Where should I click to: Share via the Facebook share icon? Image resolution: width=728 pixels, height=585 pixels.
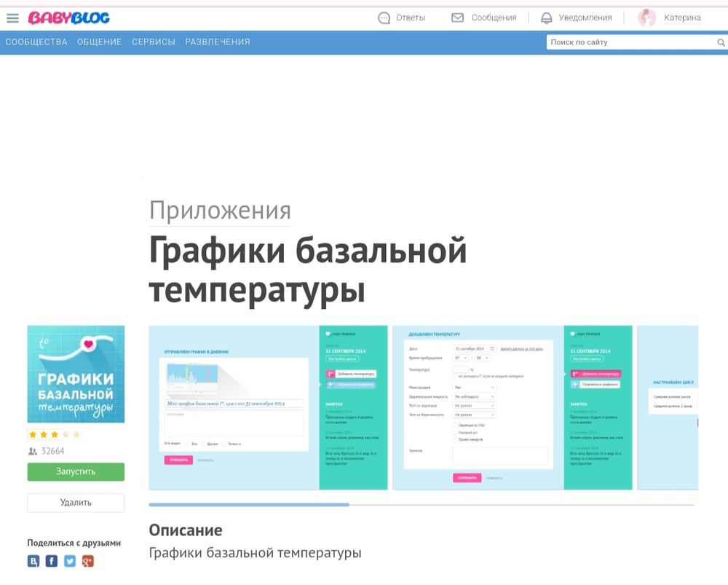click(x=51, y=561)
